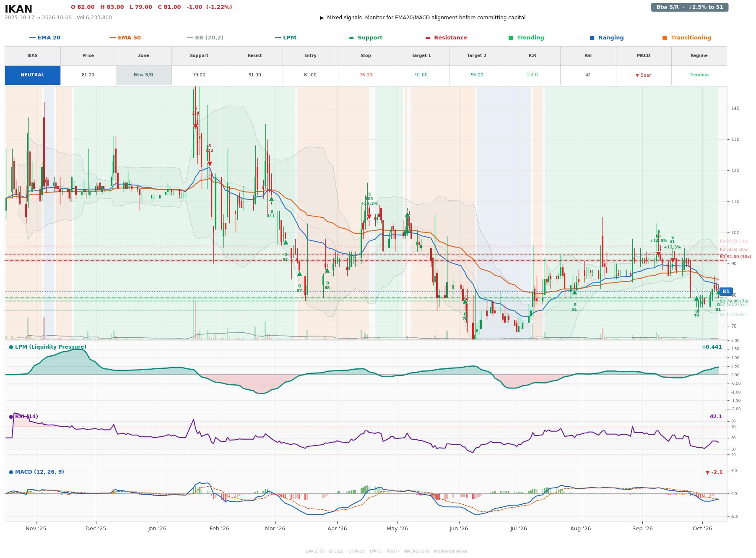This screenshot has width=756, height=558.
Task: Click the sell marker S 105 +19.3%
Action: click(369, 217)
